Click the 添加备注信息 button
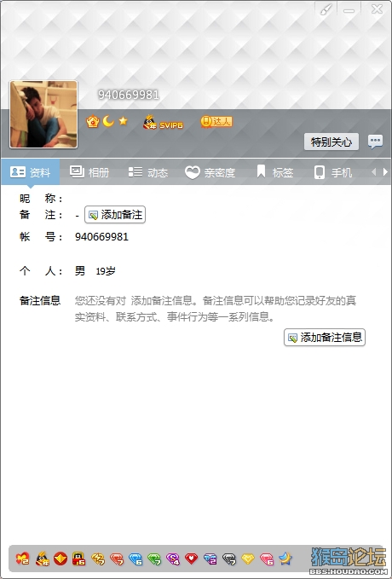Screen dimensions: 392x579 coord(325,337)
